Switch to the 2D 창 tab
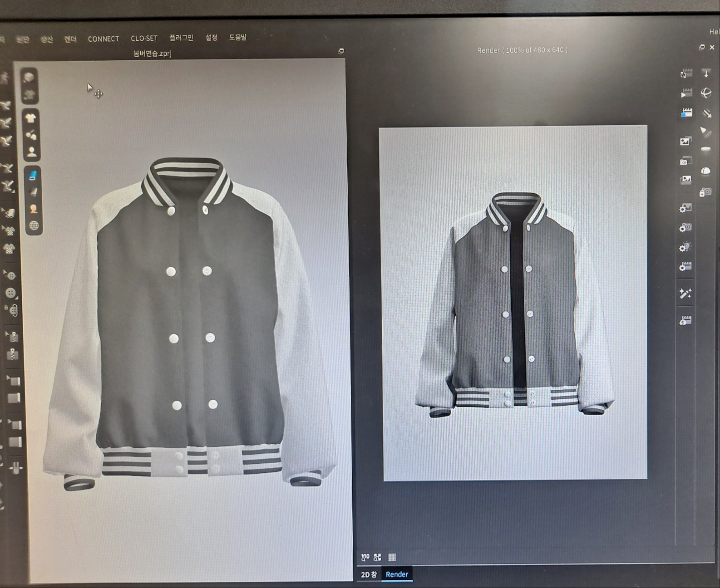 369,574
